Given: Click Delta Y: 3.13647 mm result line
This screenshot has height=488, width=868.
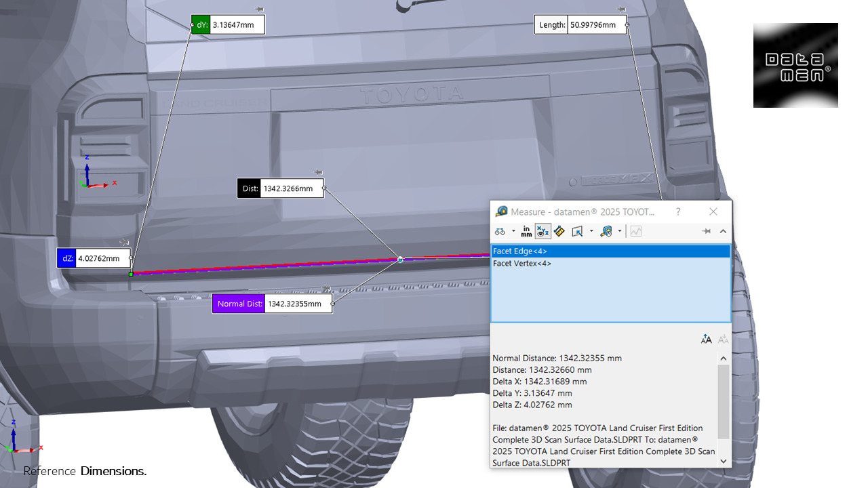Looking at the screenshot, I should 532,393.
